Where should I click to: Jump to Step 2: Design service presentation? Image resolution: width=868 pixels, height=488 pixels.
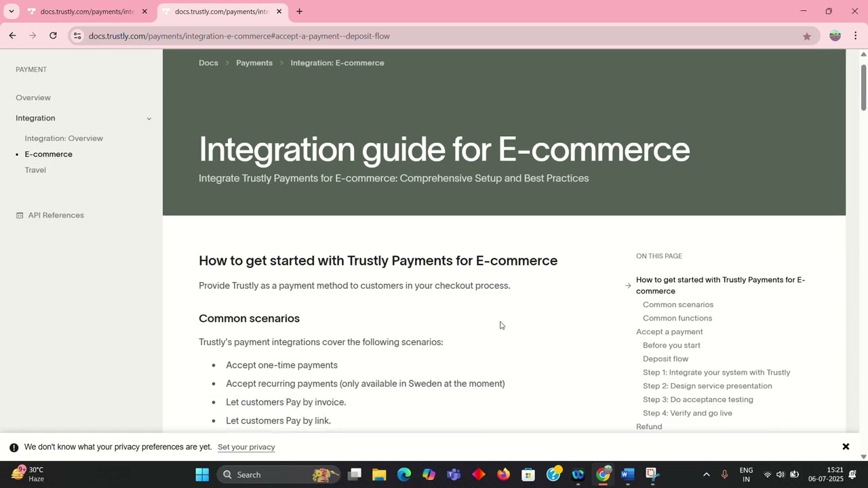707,386
